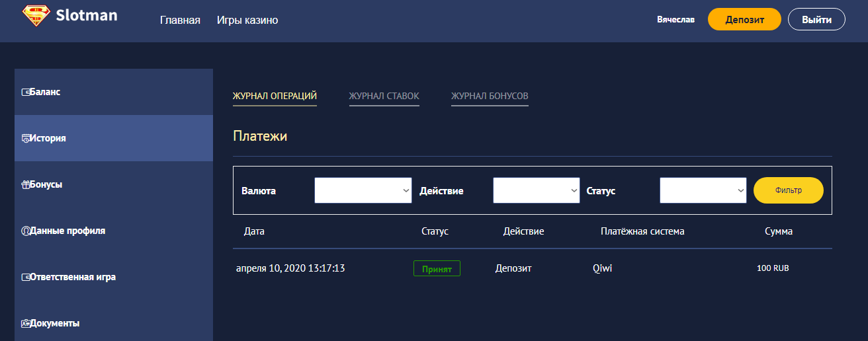Image resolution: width=868 pixels, height=341 pixels.
Task: Open the Действие dropdown
Action: 537,190
